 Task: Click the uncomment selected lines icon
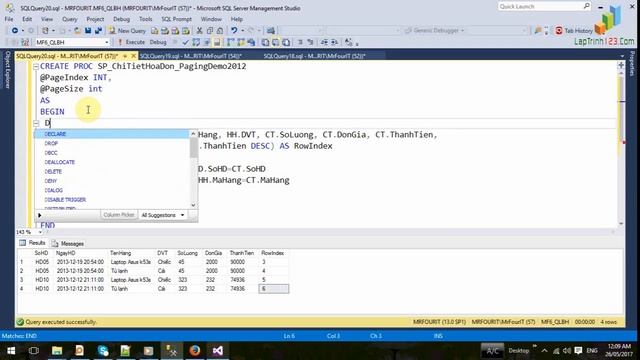[310, 42]
